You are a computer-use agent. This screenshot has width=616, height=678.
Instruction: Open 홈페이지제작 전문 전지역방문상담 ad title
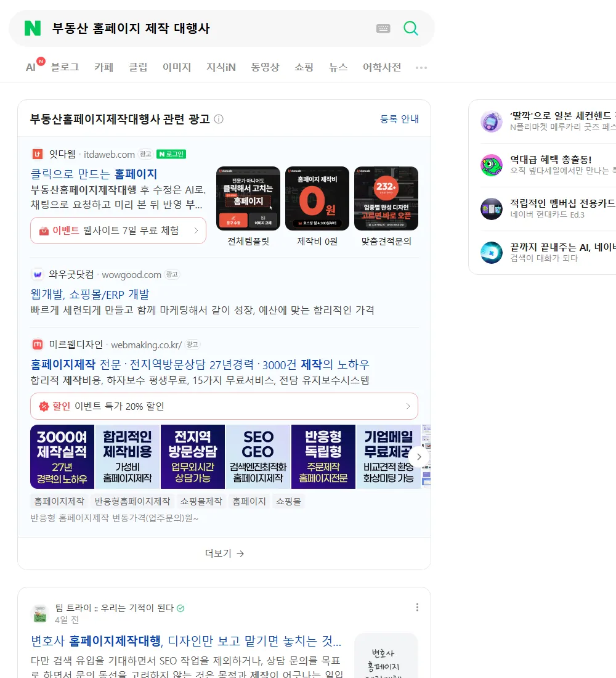(x=200, y=364)
